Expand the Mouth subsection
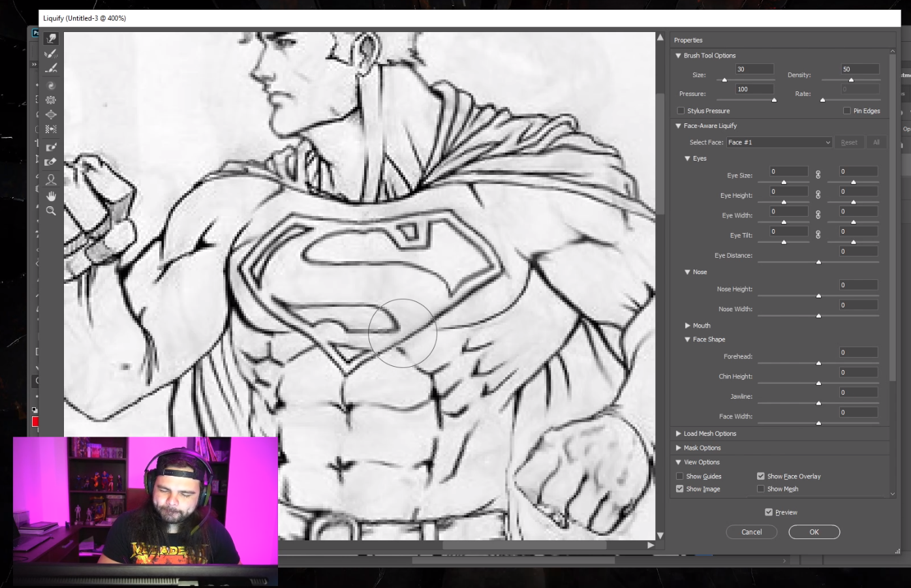This screenshot has width=911, height=588. click(687, 326)
